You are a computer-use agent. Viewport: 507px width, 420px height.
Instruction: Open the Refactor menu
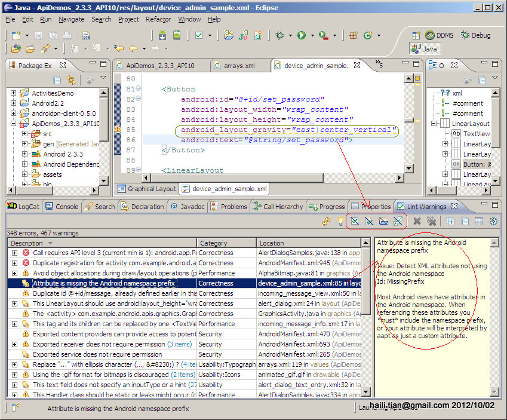158,19
